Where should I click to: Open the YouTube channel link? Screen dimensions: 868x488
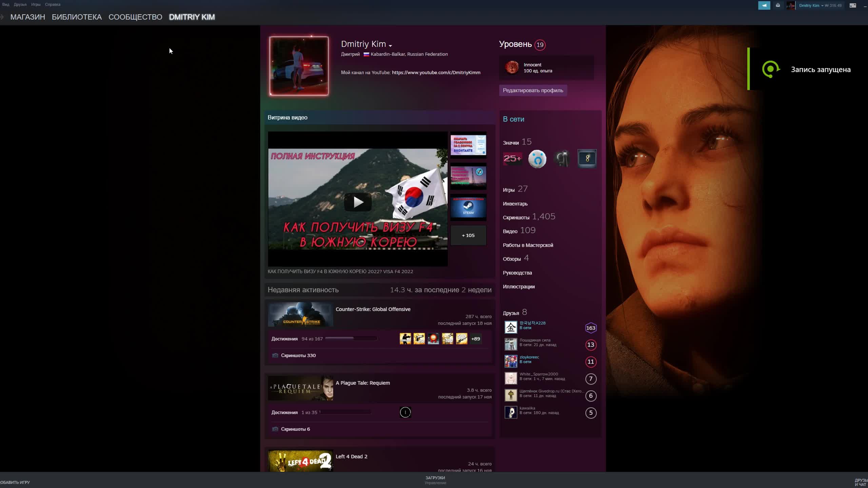coord(436,72)
